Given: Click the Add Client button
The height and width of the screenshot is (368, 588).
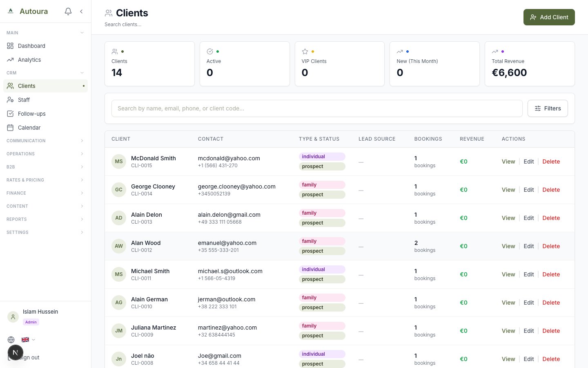Looking at the screenshot, I should [x=549, y=17].
